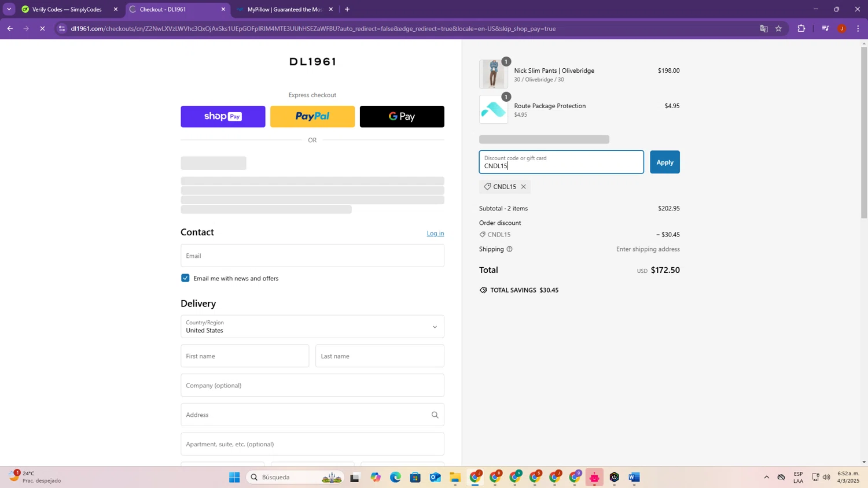Click the address search magnifier icon
Screen dimensions: 868x488
(435, 415)
